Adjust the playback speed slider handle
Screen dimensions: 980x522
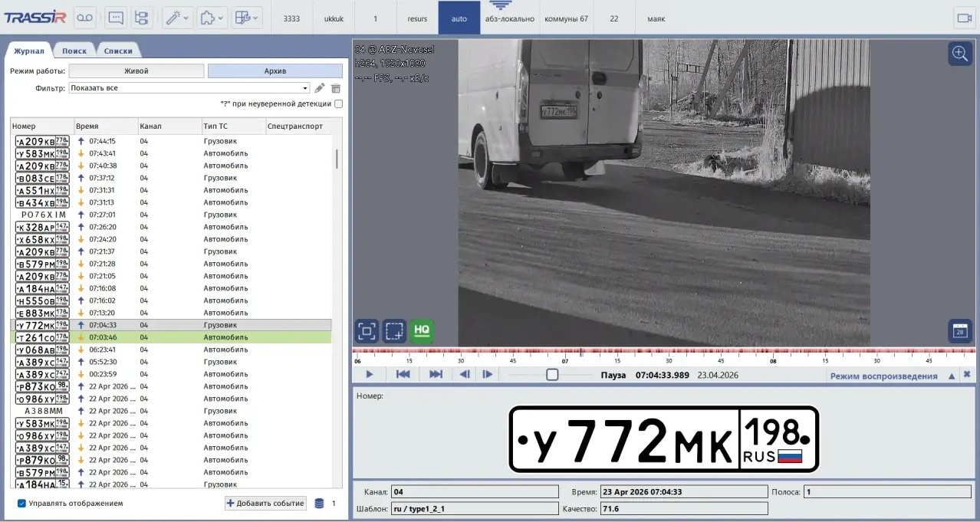[552, 375]
